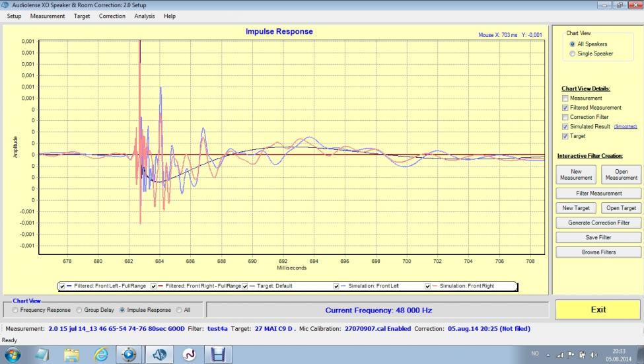
Task: Click Generate Correction Filter button
Action: [598, 223]
